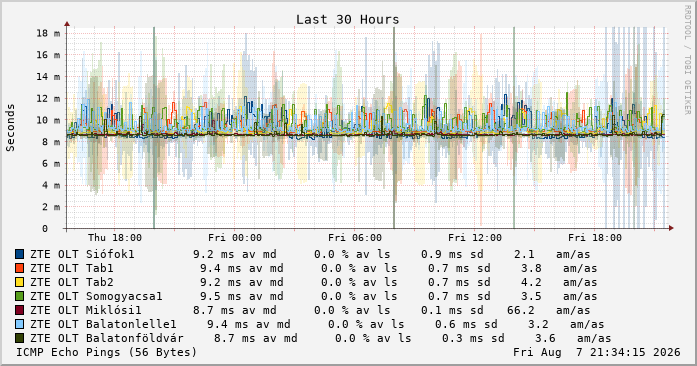Click Miklósi1's '8.7 ms av md' value
The width and height of the screenshot is (697, 366).
pos(235,310)
